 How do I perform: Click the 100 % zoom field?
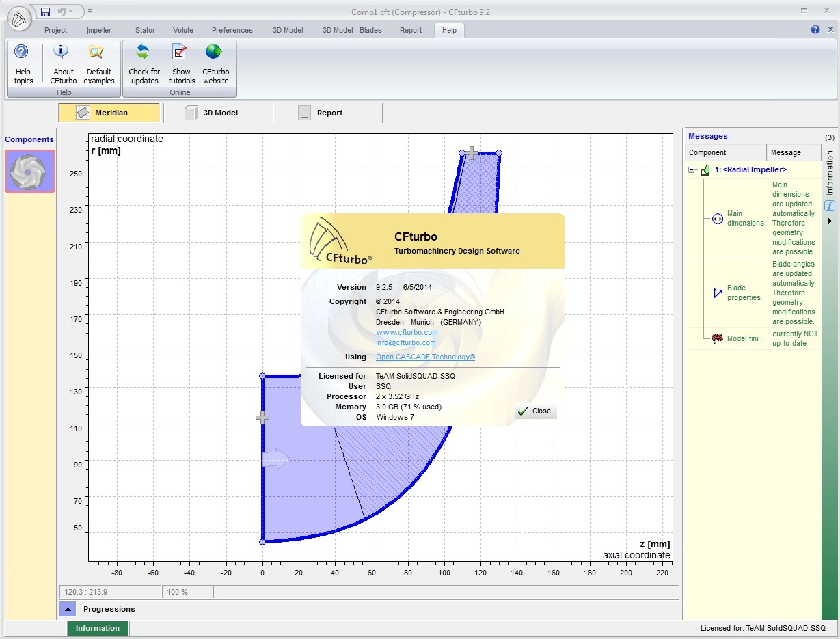click(187, 592)
